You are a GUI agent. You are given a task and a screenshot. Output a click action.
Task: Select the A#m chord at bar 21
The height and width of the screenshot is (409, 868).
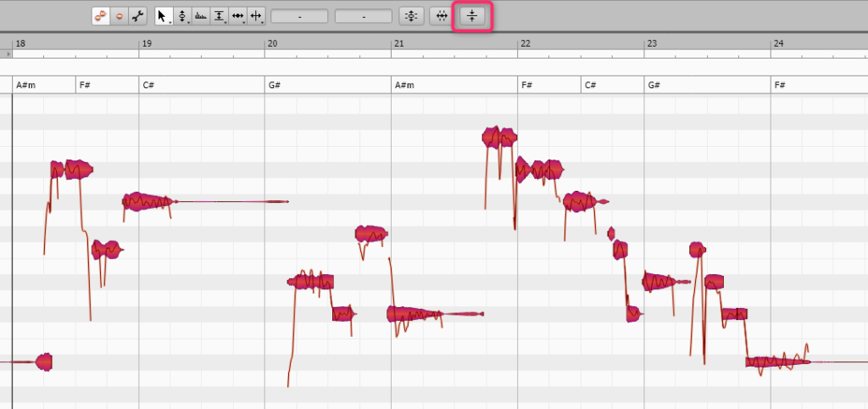(404, 86)
